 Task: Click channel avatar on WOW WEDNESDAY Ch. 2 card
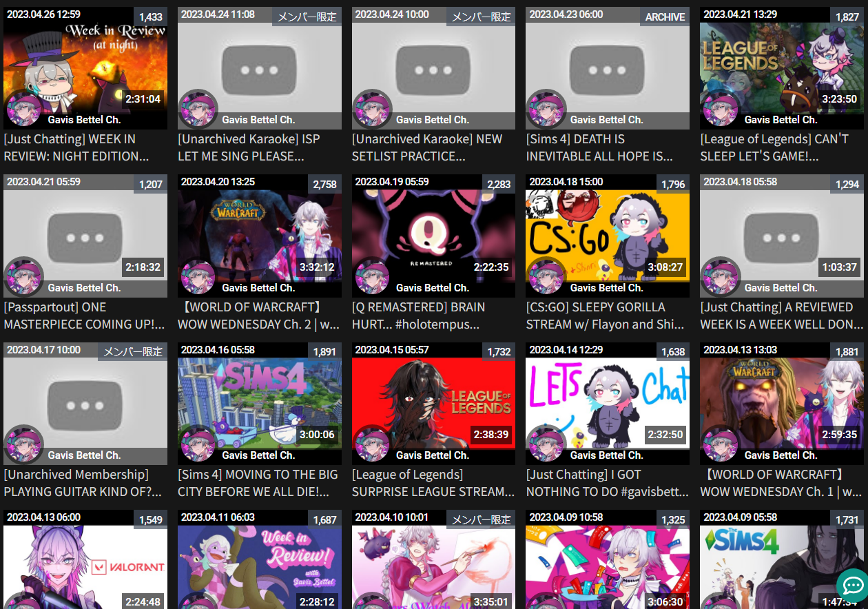(x=198, y=277)
